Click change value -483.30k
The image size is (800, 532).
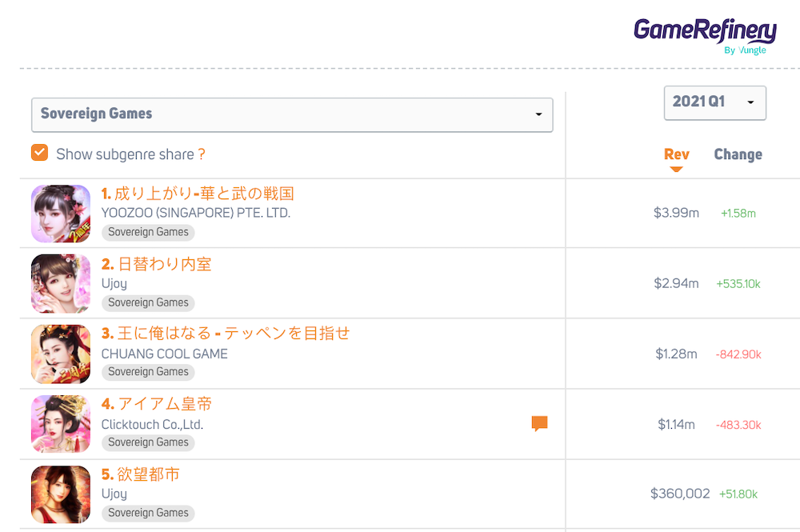coord(738,424)
